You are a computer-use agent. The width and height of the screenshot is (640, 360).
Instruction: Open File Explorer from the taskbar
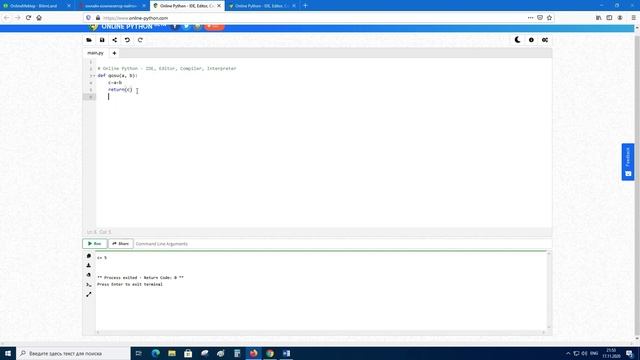[x=172, y=353]
